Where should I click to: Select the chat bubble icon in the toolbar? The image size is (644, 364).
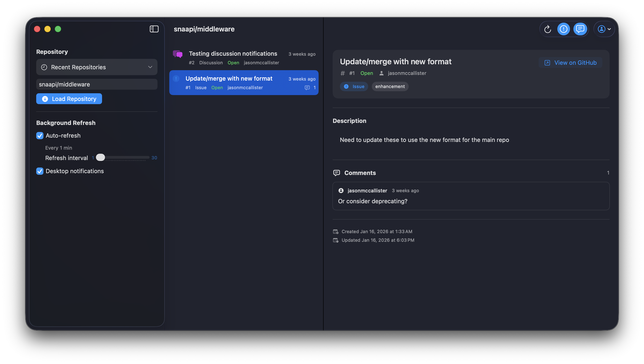(580, 29)
